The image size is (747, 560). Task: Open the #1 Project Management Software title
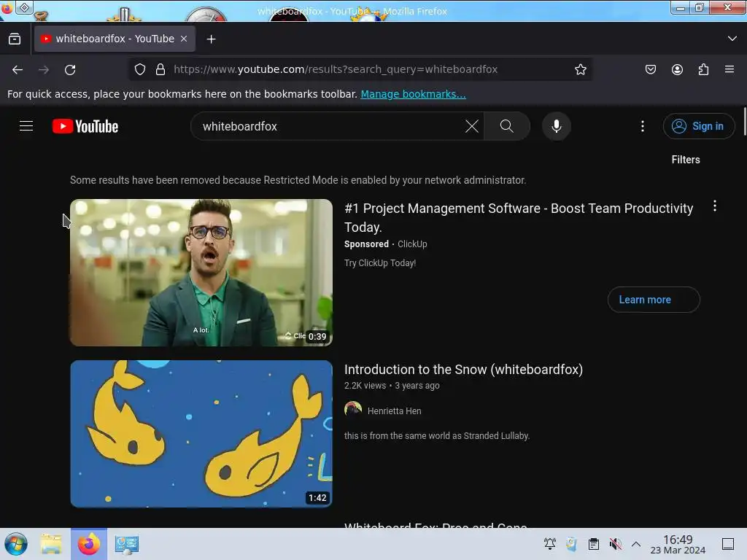point(519,217)
